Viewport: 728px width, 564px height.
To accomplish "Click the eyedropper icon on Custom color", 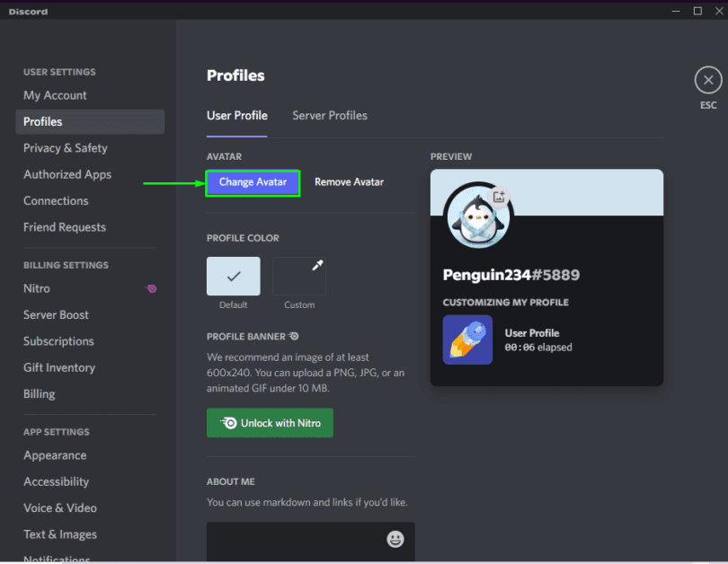I will pyautogui.click(x=316, y=266).
